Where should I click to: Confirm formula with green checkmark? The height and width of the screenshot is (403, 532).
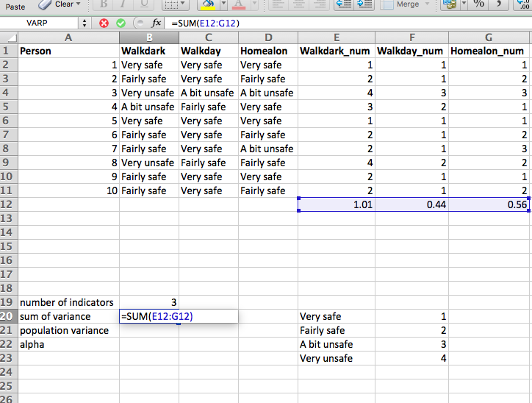click(121, 23)
